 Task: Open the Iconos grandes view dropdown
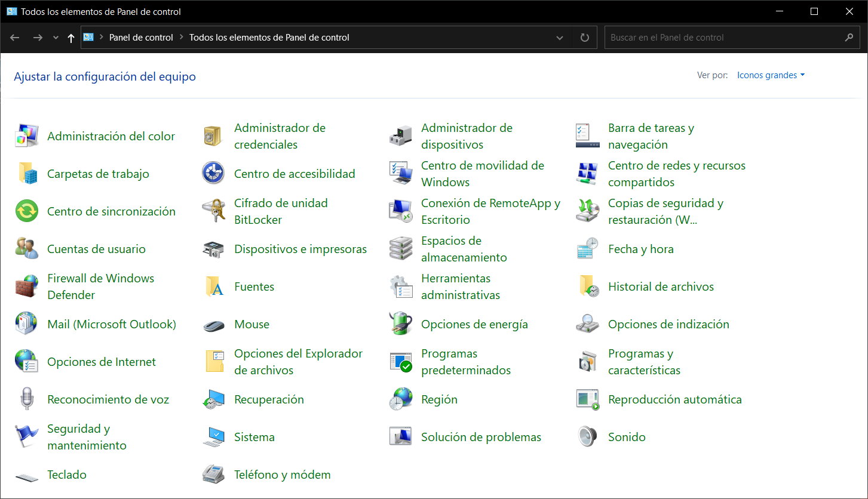771,75
